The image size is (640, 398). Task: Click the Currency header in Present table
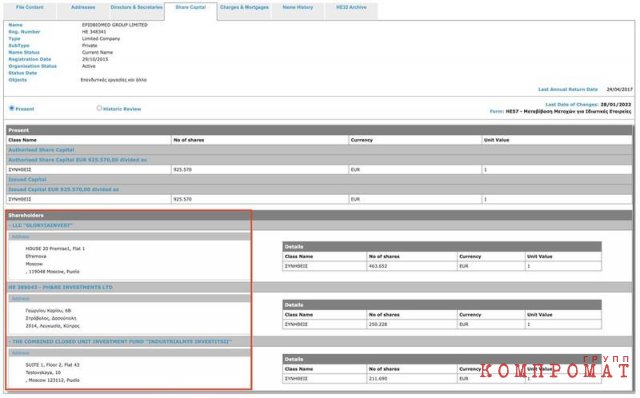(362, 140)
